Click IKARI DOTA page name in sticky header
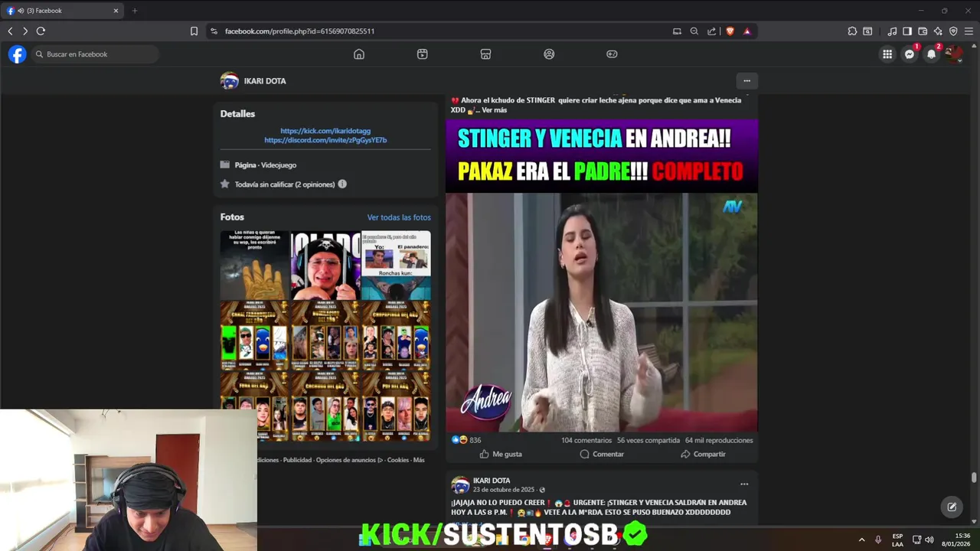Screen dimensions: 980x551 (x=265, y=81)
